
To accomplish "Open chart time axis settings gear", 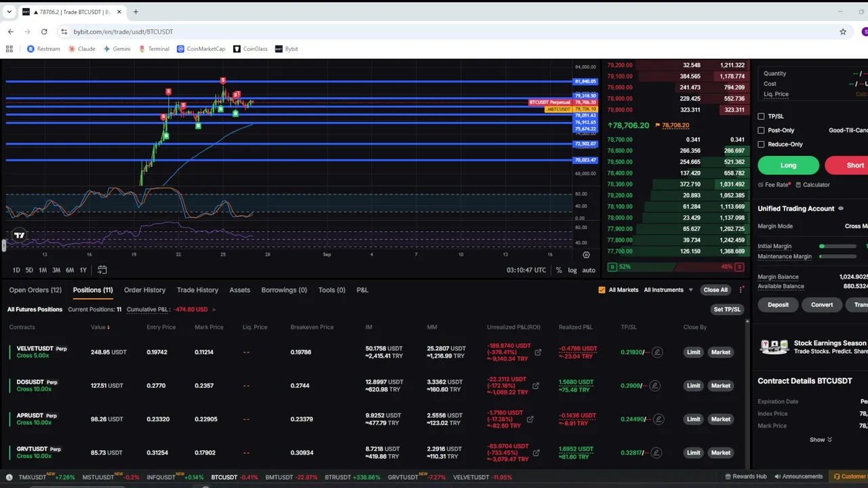I will pyautogui.click(x=586, y=255).
